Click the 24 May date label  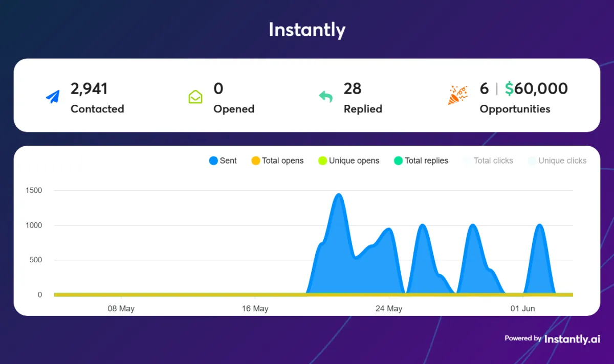389,308
